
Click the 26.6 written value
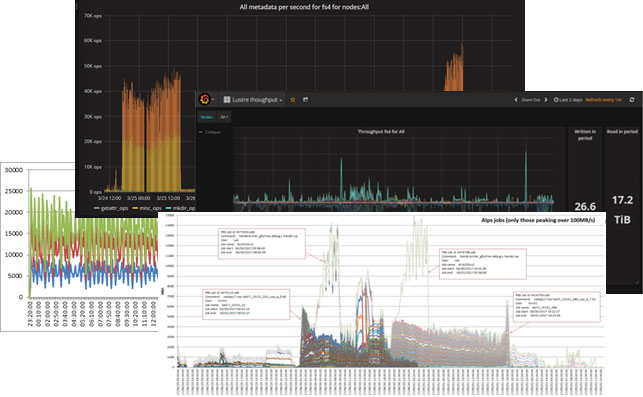click(585, 206)
